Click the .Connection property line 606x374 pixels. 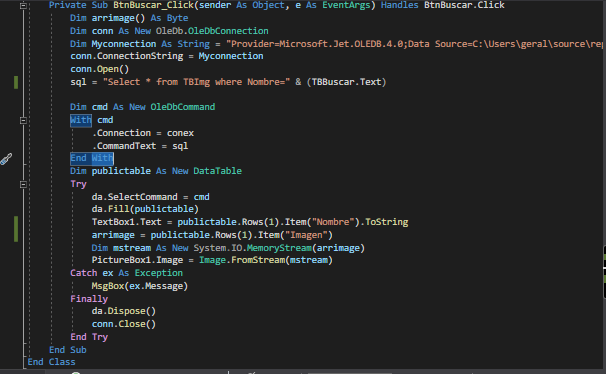pos(143,133)
